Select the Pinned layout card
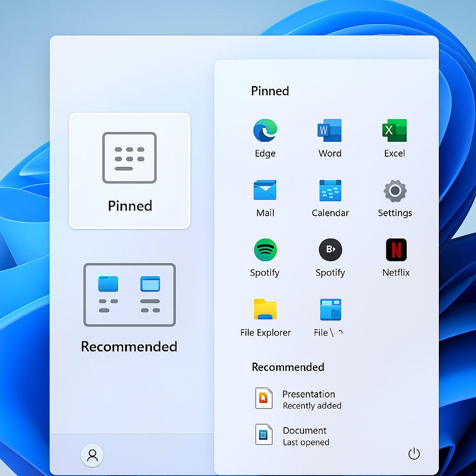 [130, 171]
